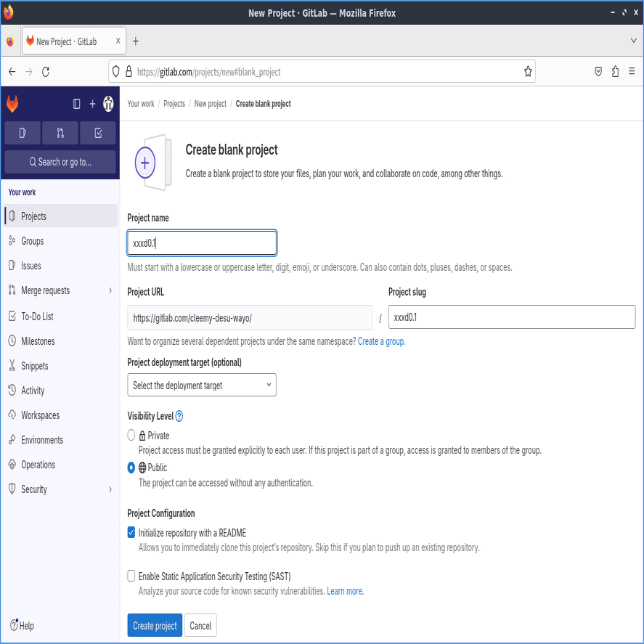Click the Cancel button
This screenshot has height=644, width=644.
point(200,626)
